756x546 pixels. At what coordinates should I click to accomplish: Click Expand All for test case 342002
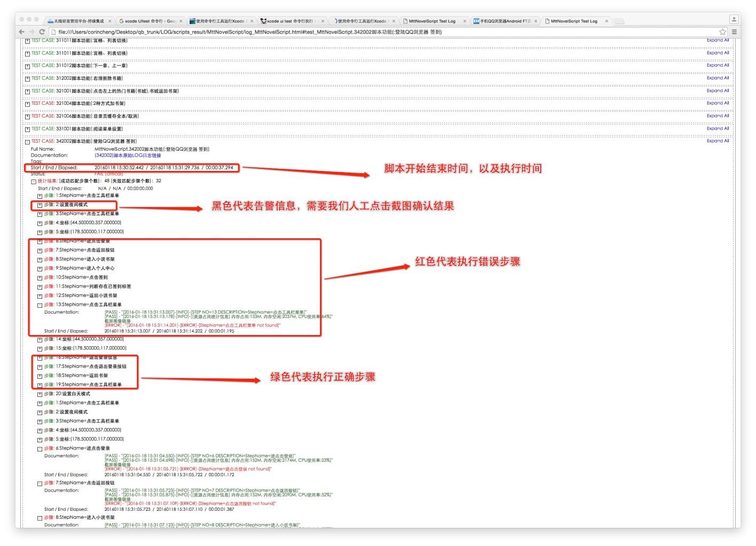click(x=718, y=141)
